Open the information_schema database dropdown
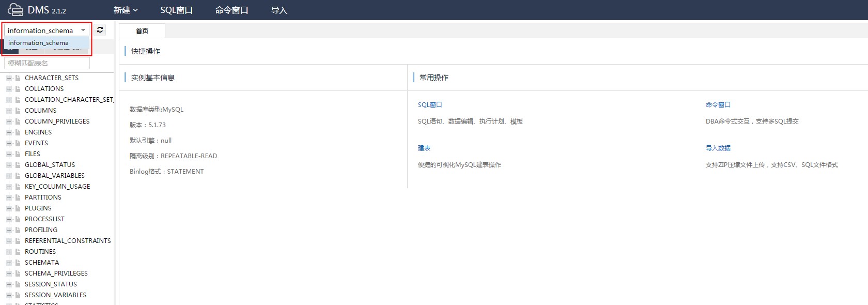 [47, 30]
